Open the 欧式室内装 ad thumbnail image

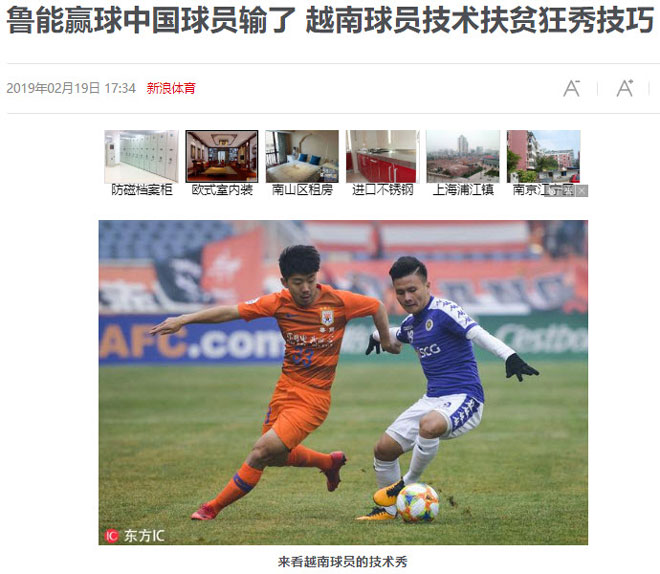click(222, 156)
